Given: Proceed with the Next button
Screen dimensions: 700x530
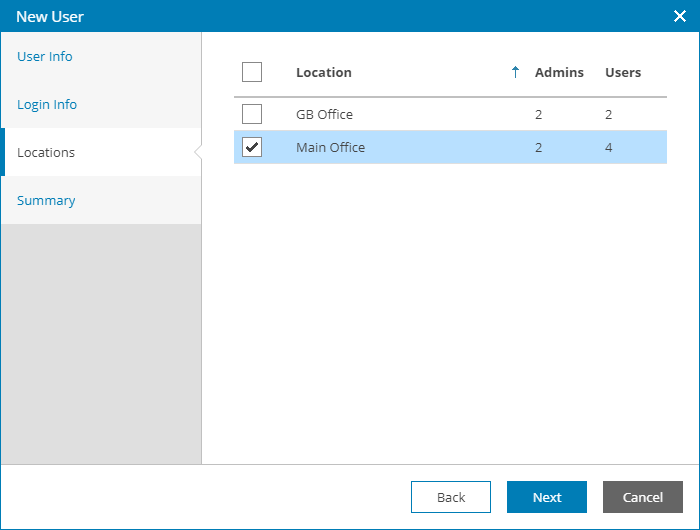Looking at the screenshot, I should (x=546, y=497).
